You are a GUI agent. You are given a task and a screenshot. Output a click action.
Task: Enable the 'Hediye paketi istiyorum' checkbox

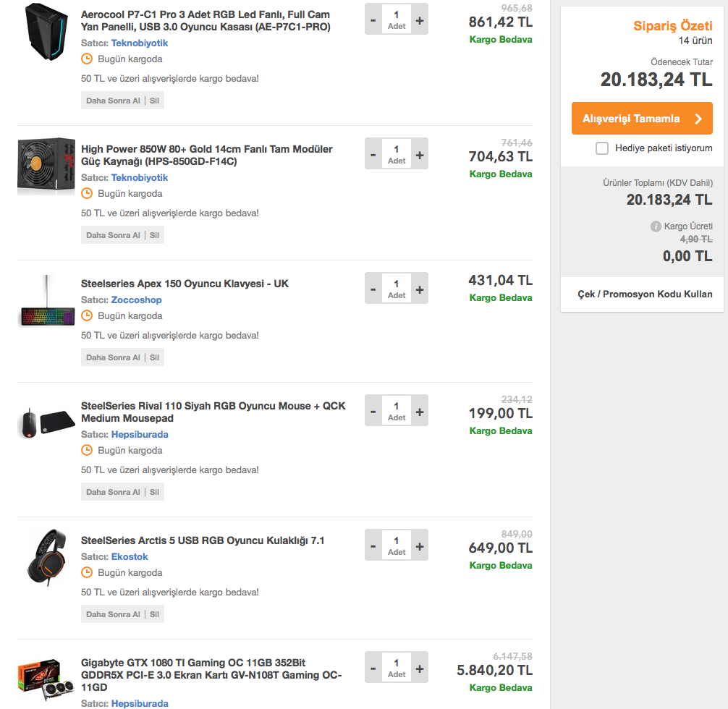(x=602, y=148)
